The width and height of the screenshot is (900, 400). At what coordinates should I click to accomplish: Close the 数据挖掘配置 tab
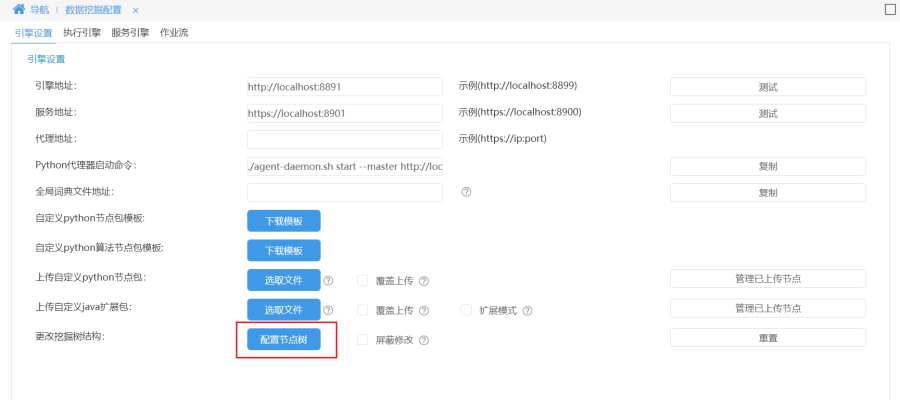pos(135,10)
